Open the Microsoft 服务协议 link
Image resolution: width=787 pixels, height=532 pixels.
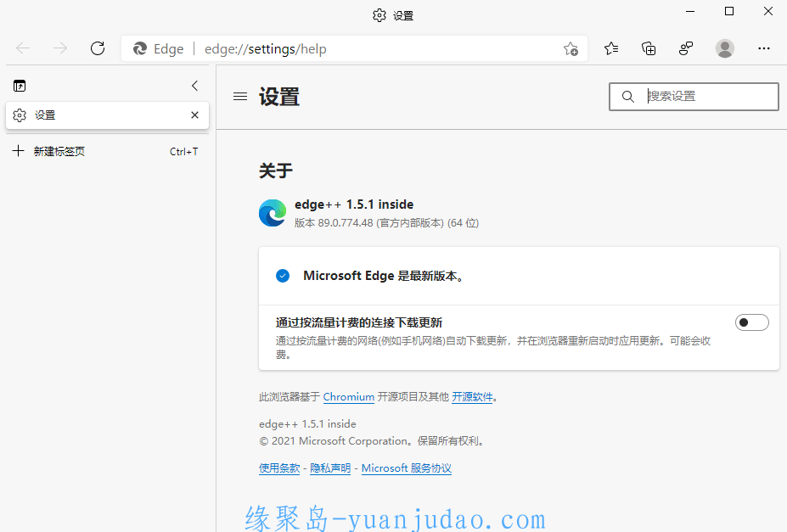(407, 468)
